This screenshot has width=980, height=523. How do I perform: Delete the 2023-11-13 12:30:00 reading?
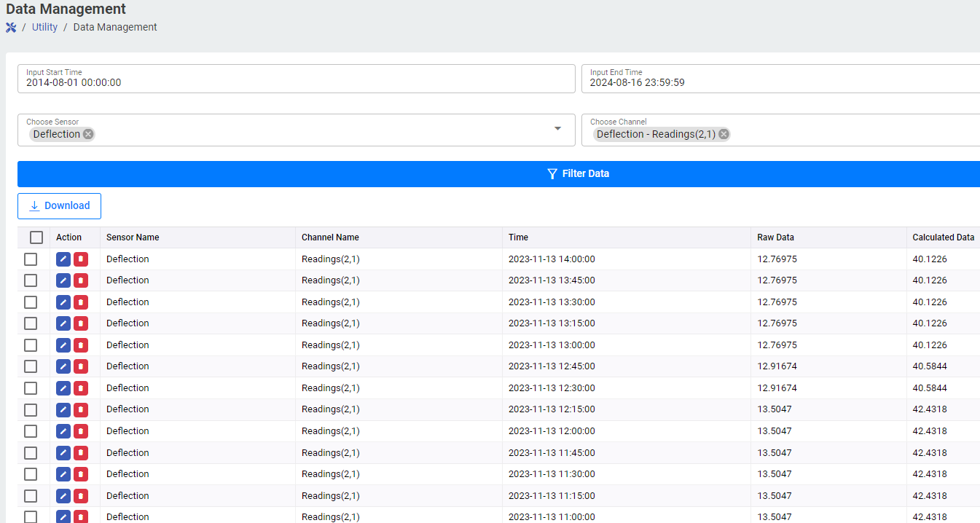(81, 388)
